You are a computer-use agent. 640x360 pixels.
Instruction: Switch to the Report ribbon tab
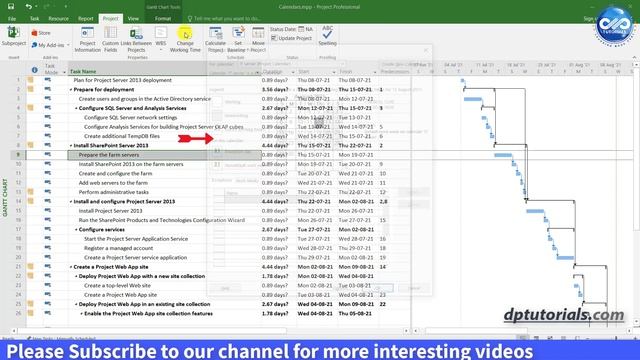point(85,18)
